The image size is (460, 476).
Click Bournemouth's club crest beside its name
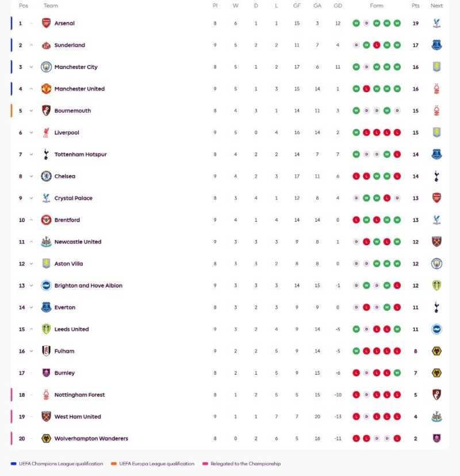[x=46, y=111]
